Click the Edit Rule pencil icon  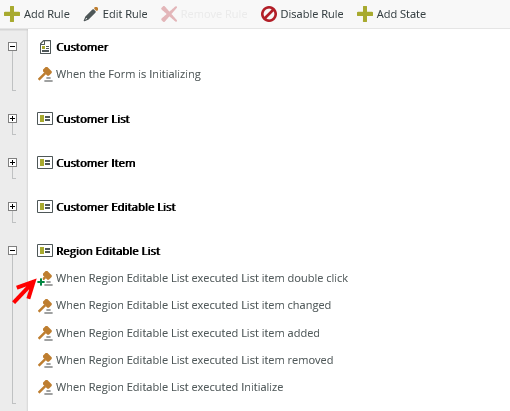click(91, 14)
